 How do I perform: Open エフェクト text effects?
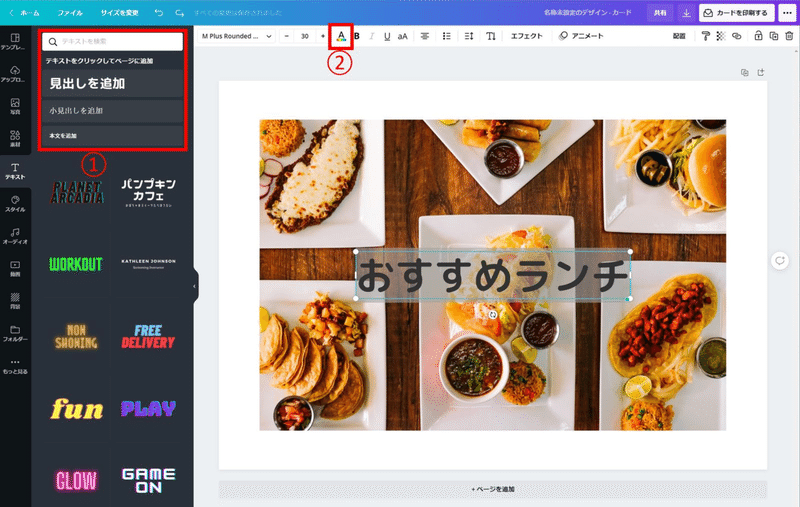pyautogui.click(x=527, y=36)
